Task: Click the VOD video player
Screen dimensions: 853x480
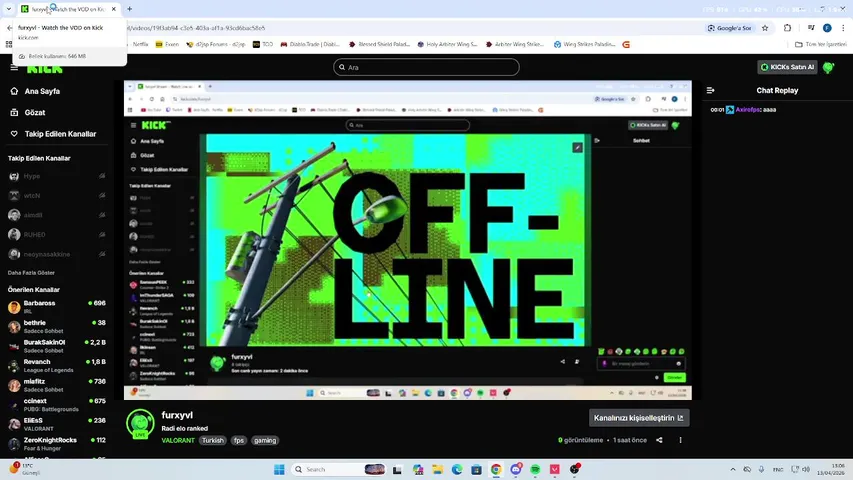Action: pyautogui.click(x=407, y=240)
